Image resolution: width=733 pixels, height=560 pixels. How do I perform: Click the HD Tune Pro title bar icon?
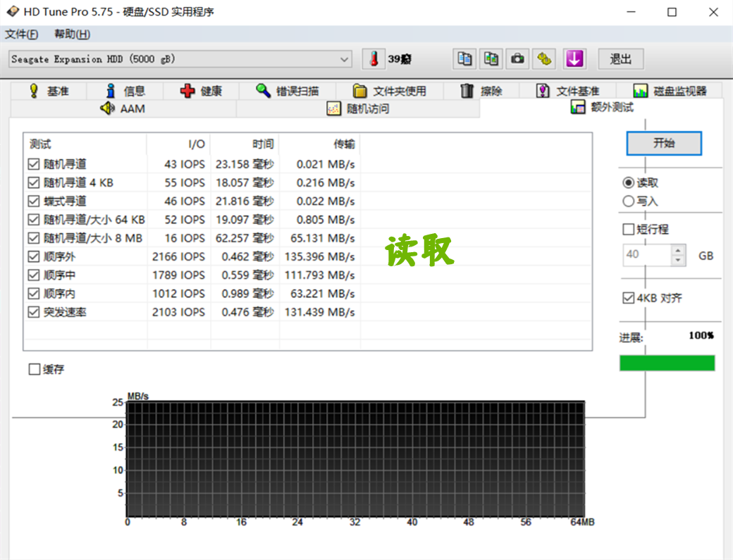point(13,11)
